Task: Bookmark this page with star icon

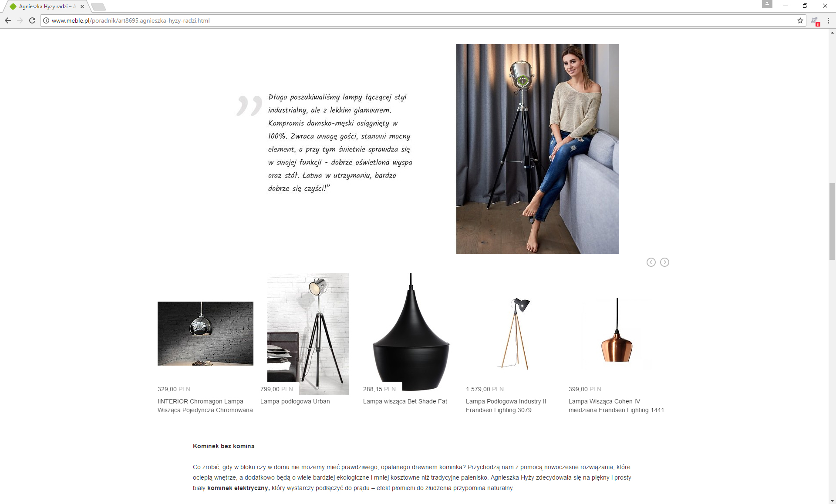Action: [800, 20]
